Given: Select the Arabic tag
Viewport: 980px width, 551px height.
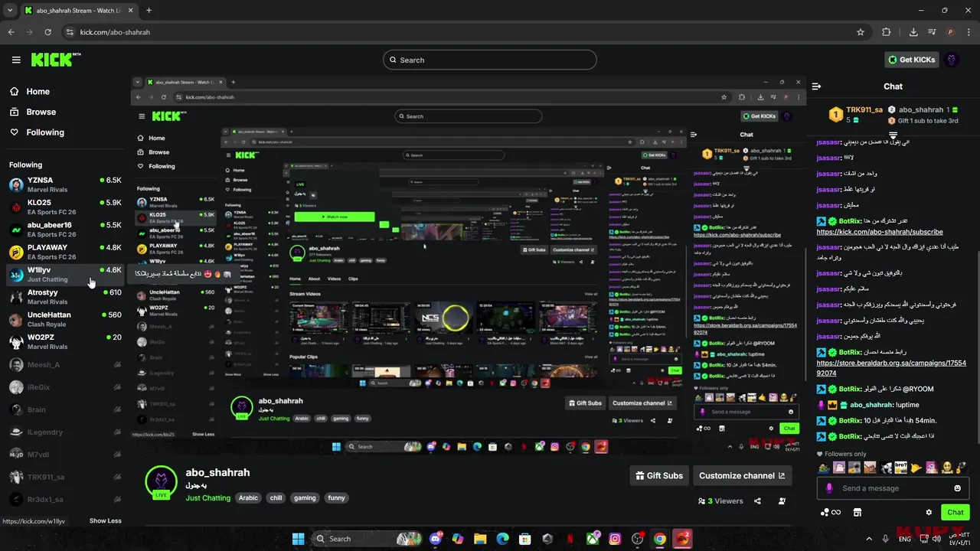Looking at the screenshot, I should point(248,497).
